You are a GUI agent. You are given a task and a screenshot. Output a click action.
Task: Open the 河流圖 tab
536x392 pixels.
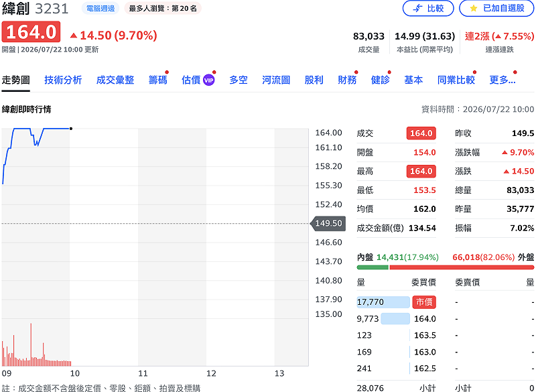(x=276, y=80)
